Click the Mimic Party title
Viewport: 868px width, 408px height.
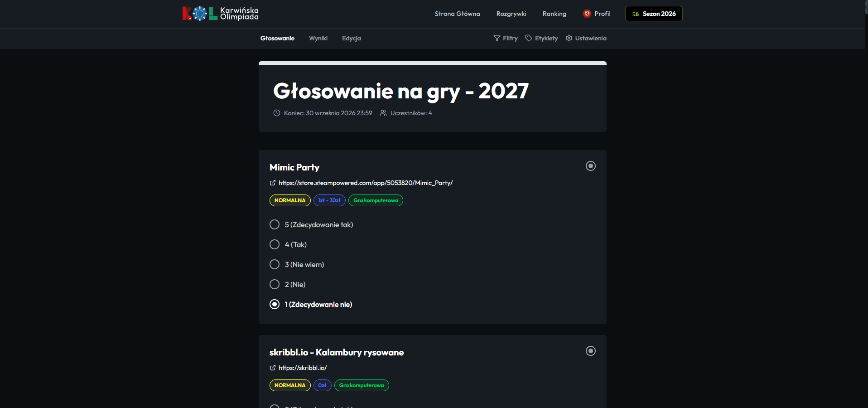[294, 167]
